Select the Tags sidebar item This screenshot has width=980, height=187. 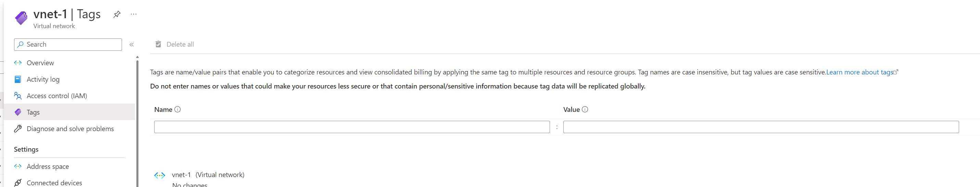(33, 112)
